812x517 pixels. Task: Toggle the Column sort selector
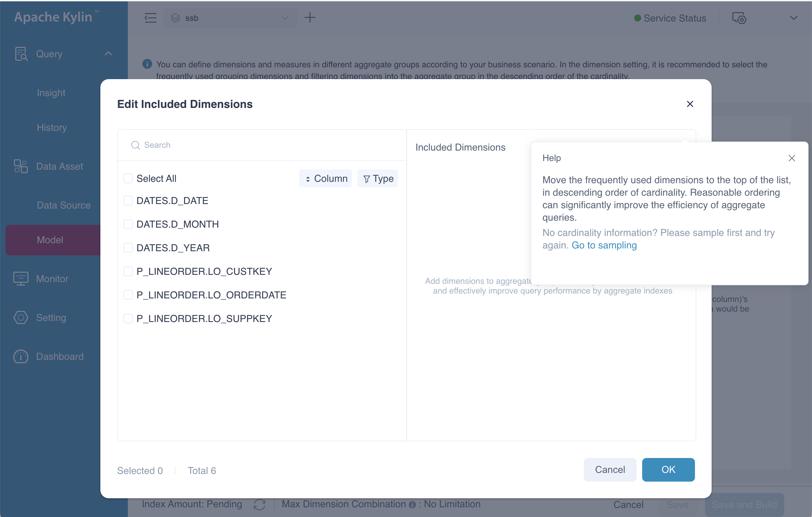[x=325, y=178]
